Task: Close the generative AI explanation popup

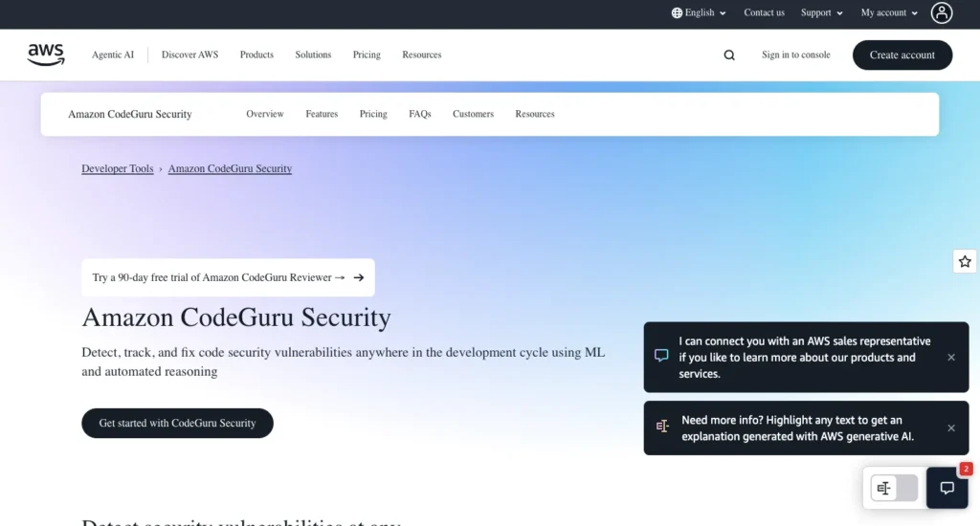Action: (950, 427)
